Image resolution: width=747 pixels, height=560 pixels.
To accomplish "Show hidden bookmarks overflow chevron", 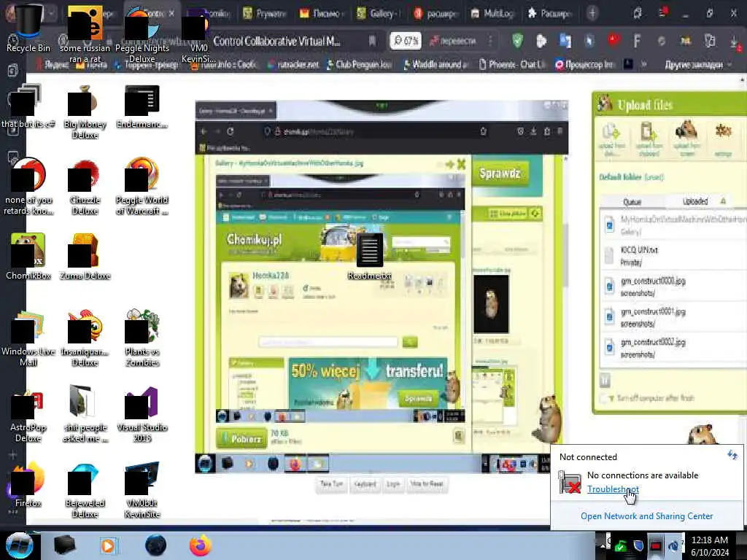I will coord(644,64).
